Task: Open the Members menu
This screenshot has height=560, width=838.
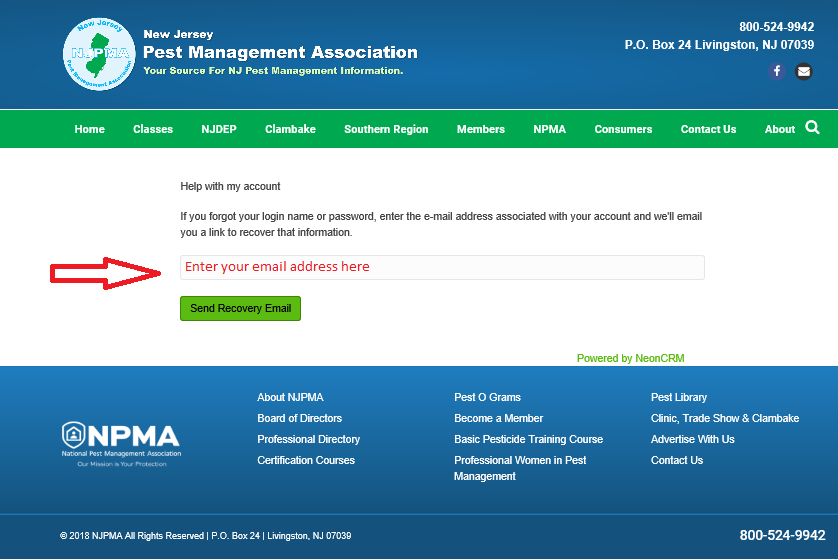Action: point(480,129)
